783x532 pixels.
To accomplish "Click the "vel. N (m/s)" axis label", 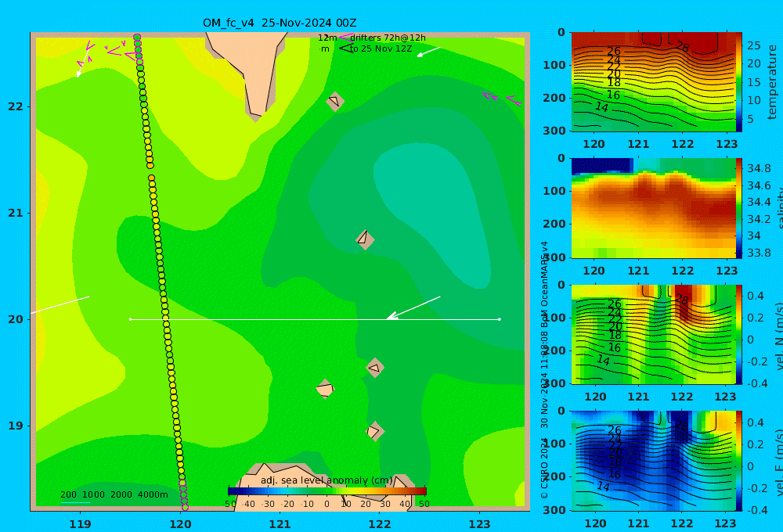I will pos(778,336).
